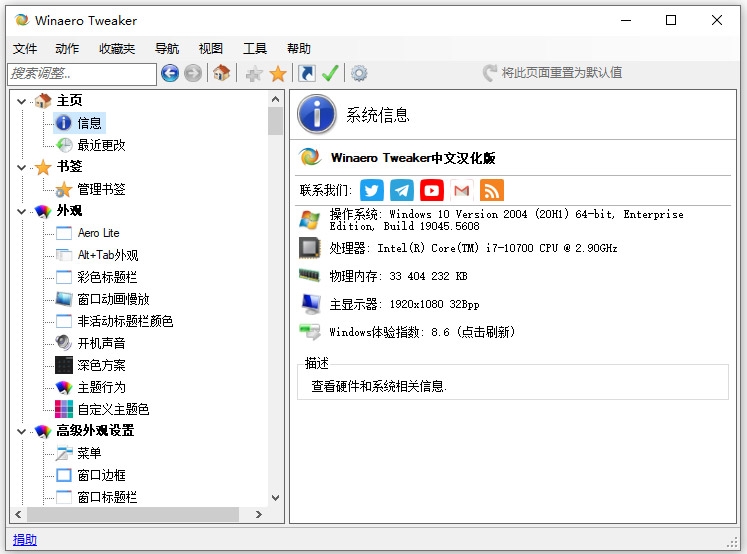Go to the home page icon in toolbar

click(222, 73)
